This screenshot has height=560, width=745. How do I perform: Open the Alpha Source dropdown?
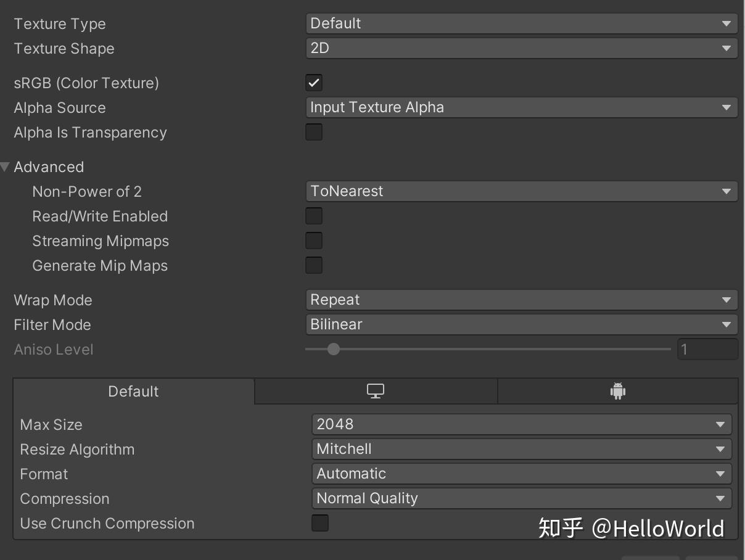pos(521,107)
